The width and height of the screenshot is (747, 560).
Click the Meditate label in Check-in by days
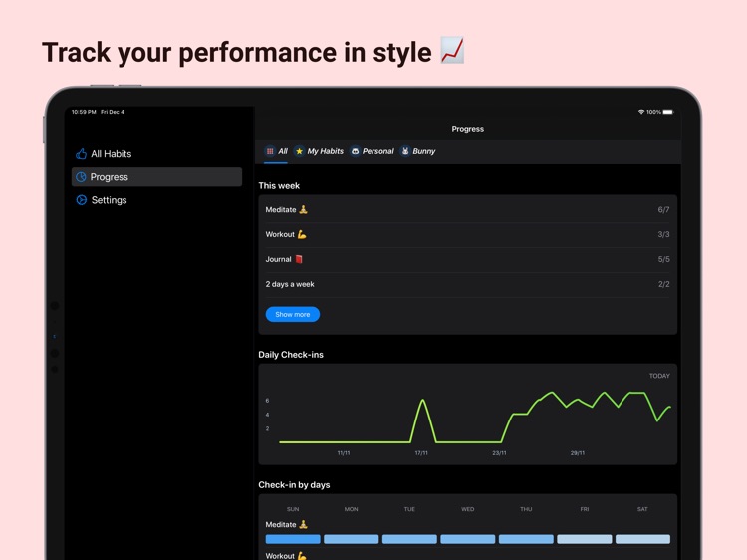pos(286,524)
